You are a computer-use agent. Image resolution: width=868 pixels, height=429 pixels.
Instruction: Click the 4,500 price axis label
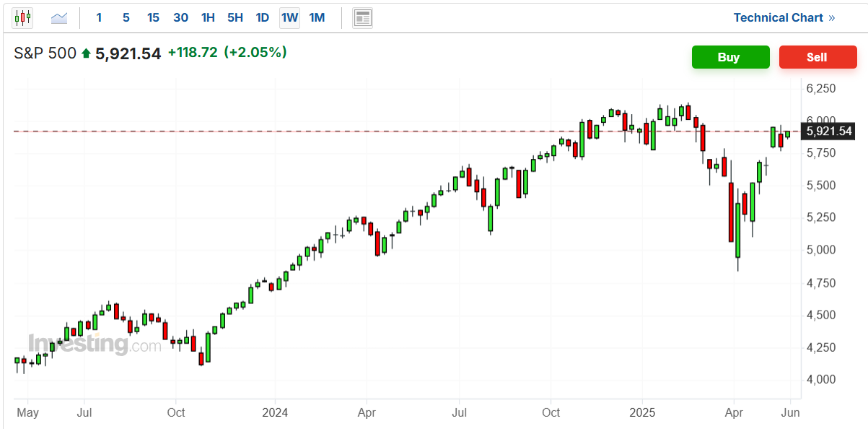820,315
